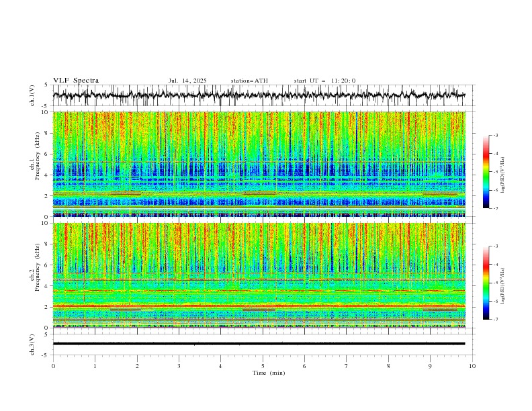Screen dimensions: 532x411
Task: Click time axis tick label "9"
Action: [430, 366]
